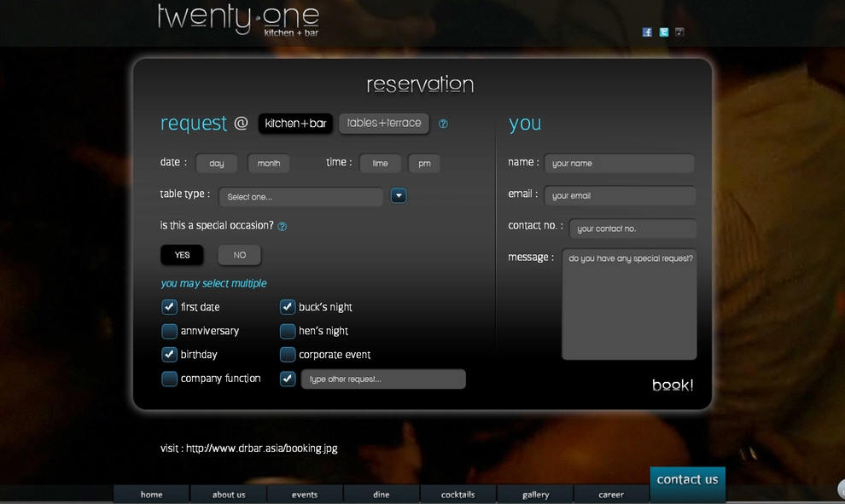Image resolution: width=845 pixels, height=504 pixels.
Task: Check the anniversary checkbox
Action: pos(169,331)
